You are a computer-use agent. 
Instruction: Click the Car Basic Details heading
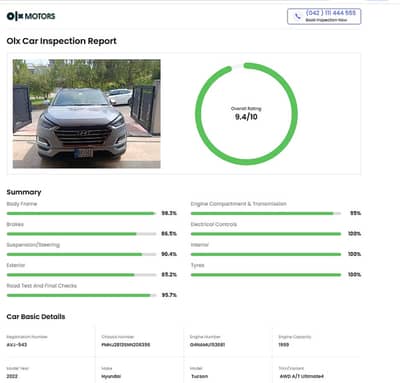[x=36, y=317]
